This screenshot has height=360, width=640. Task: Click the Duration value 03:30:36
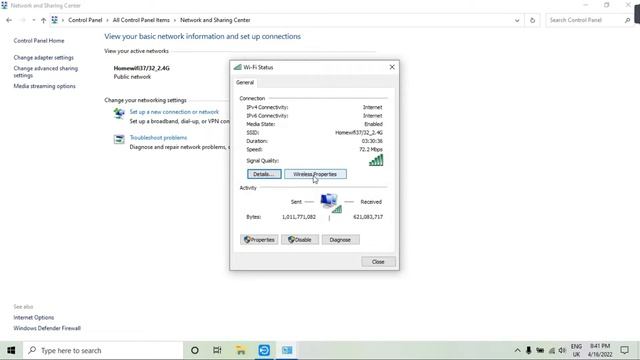372,141
